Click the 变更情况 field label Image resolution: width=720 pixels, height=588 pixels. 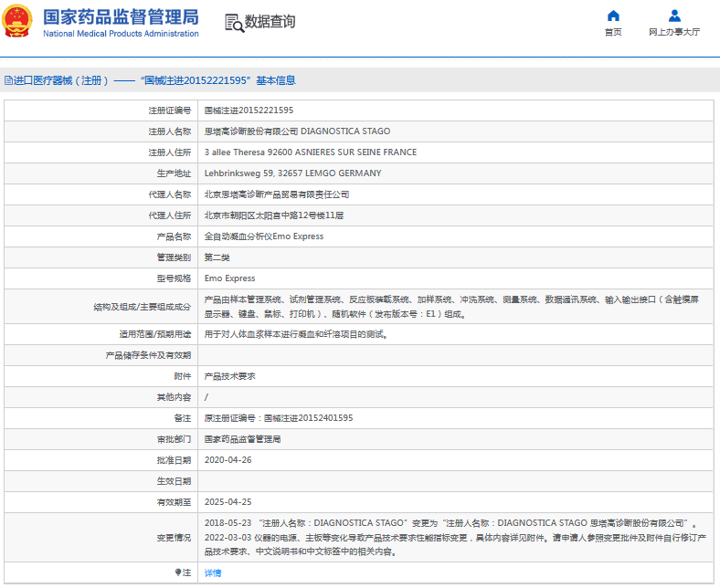coord(174,538)
